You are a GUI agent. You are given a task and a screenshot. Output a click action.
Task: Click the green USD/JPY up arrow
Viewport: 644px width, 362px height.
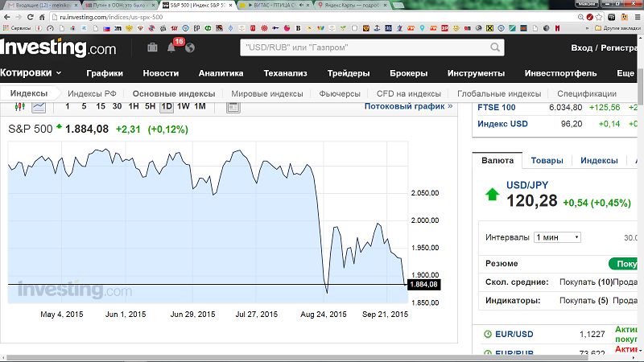tap(492, 194)
